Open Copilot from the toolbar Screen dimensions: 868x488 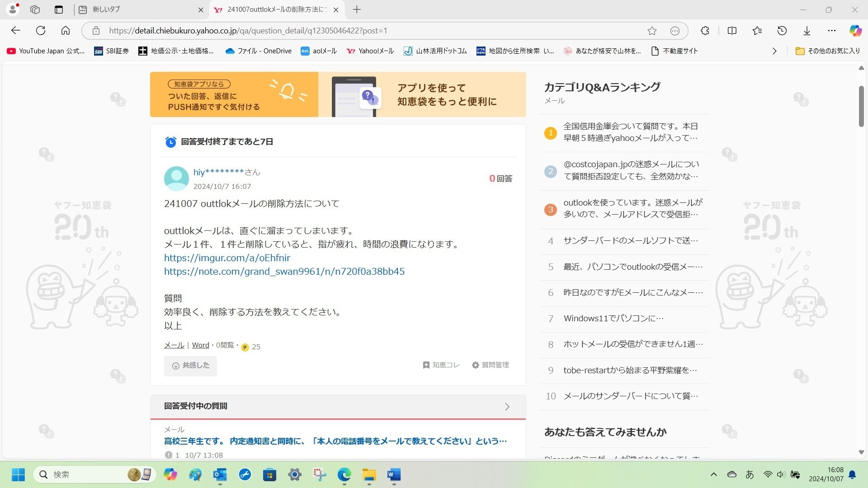(x=855, y=31)
